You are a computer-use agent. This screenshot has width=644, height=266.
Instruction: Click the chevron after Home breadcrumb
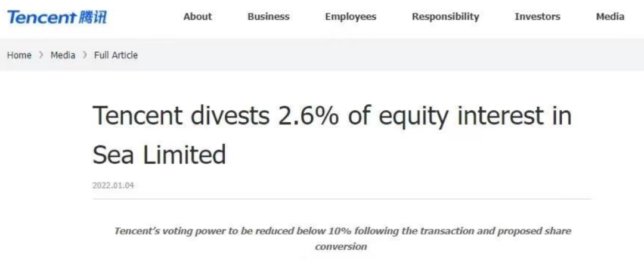pyautogui.click(x=41, y=55)
